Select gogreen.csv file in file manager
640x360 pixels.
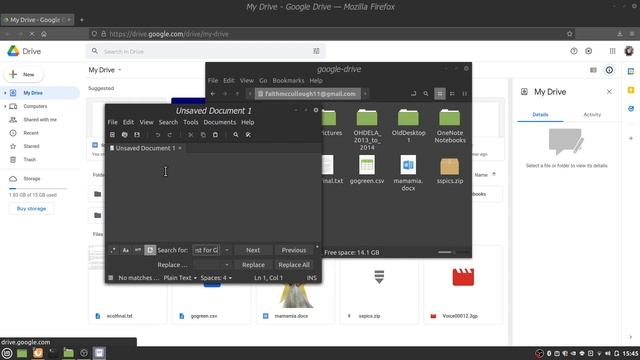[367, 169]
